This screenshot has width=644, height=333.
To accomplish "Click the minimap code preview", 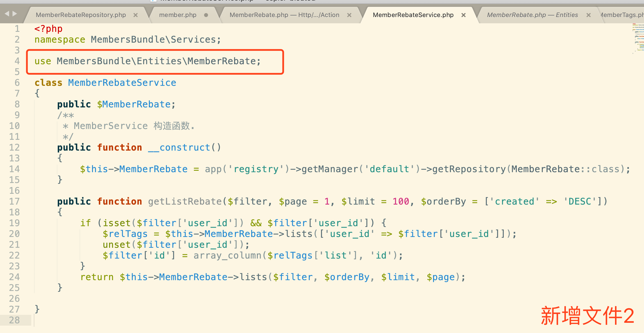I will [638, 38].
